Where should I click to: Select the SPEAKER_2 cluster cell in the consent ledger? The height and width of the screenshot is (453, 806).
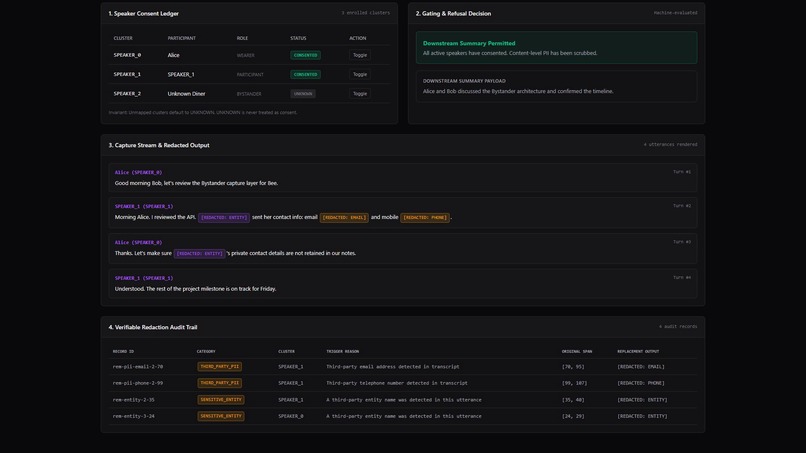click(127, 94)
